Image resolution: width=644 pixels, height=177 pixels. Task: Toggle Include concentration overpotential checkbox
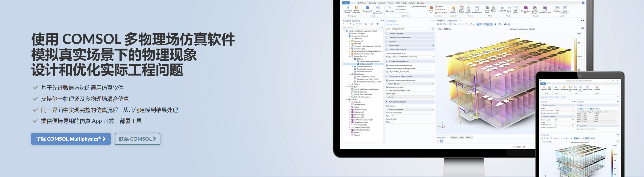point(387,80)
